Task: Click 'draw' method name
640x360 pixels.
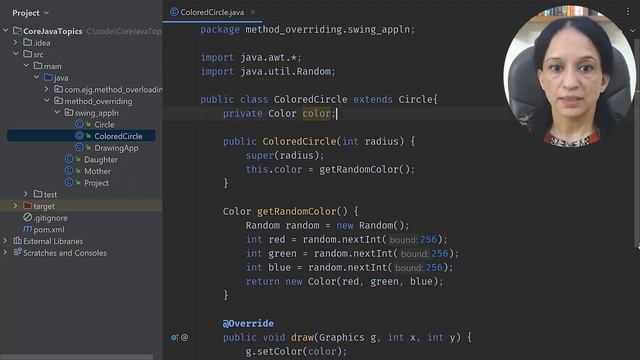Action: [x=302, y=338]
